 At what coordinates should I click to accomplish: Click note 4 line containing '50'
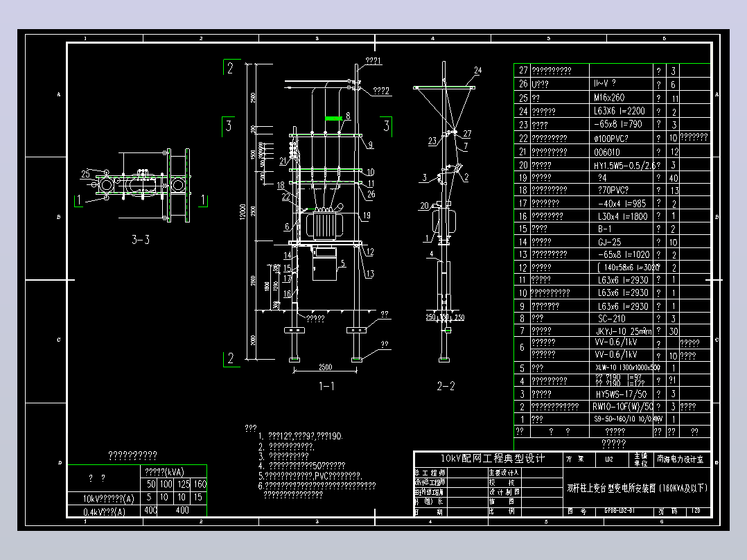[x=301, y=466]
